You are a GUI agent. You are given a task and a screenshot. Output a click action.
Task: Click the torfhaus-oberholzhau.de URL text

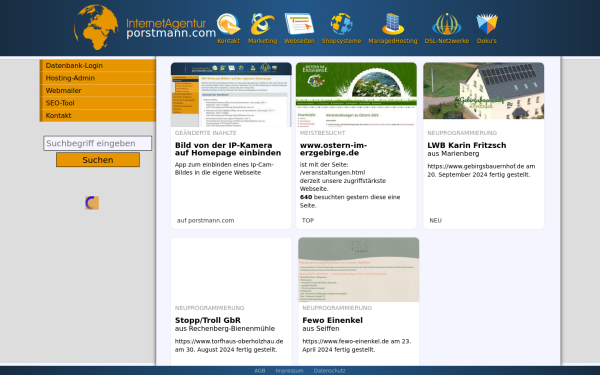[229, 341]
